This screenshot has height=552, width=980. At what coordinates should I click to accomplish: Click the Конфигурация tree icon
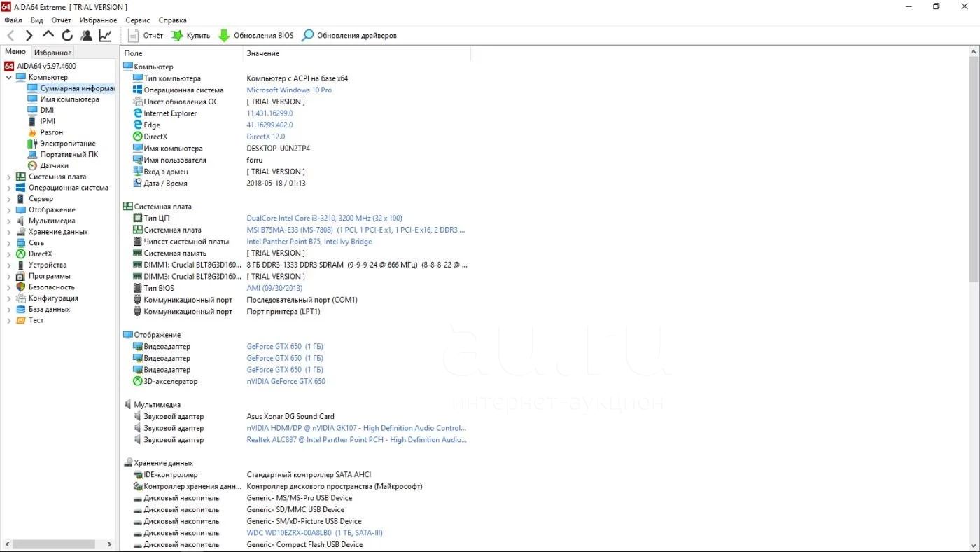[20, 298]
